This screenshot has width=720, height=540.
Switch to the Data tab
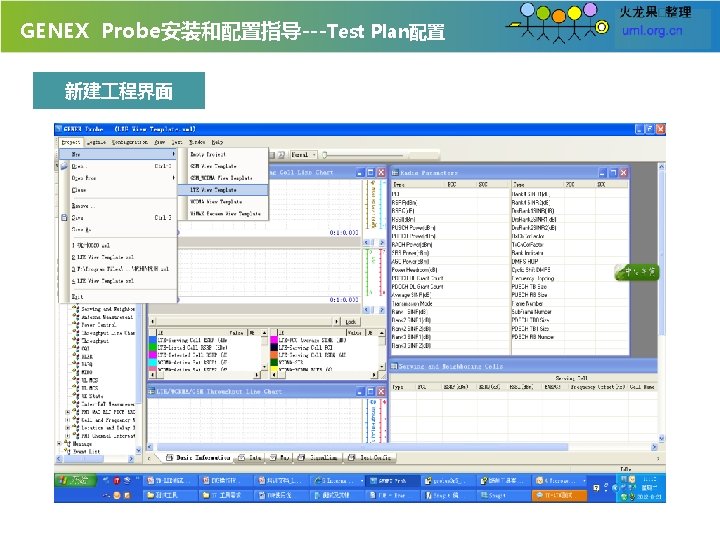coord(250,457)
